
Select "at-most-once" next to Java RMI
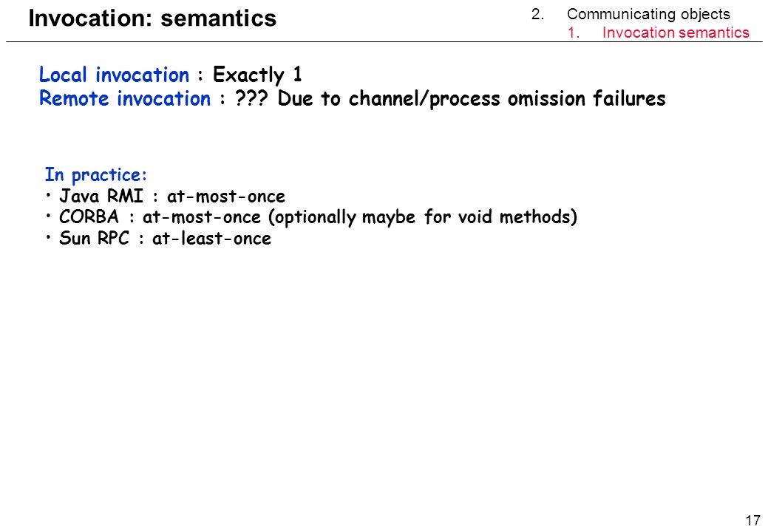pos(225,197)
